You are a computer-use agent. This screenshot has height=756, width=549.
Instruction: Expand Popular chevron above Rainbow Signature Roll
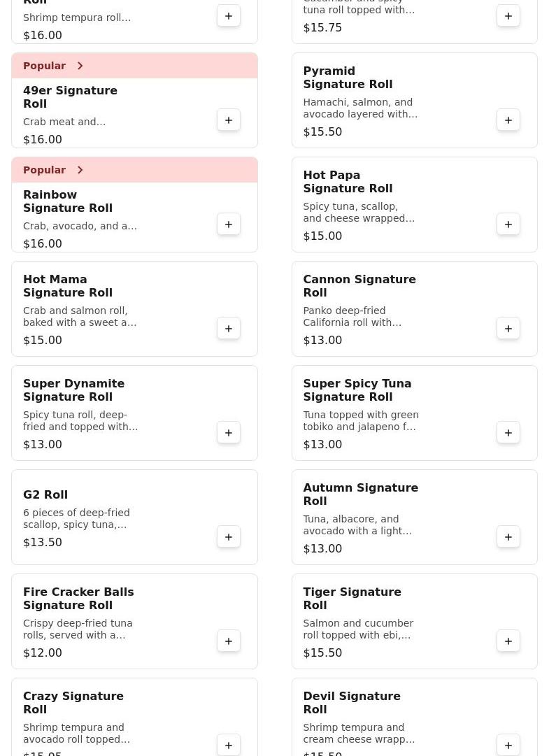tap(80, 170)
